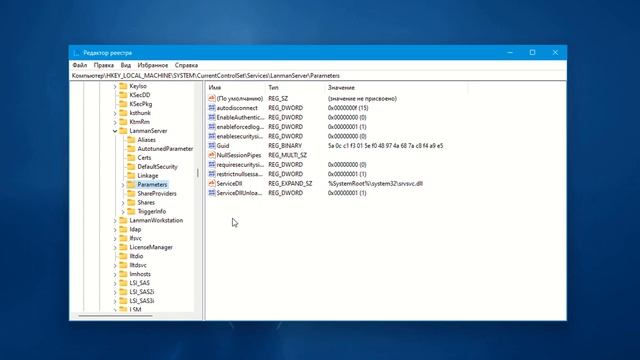Click the srvsvc.dll path value data

375,184
